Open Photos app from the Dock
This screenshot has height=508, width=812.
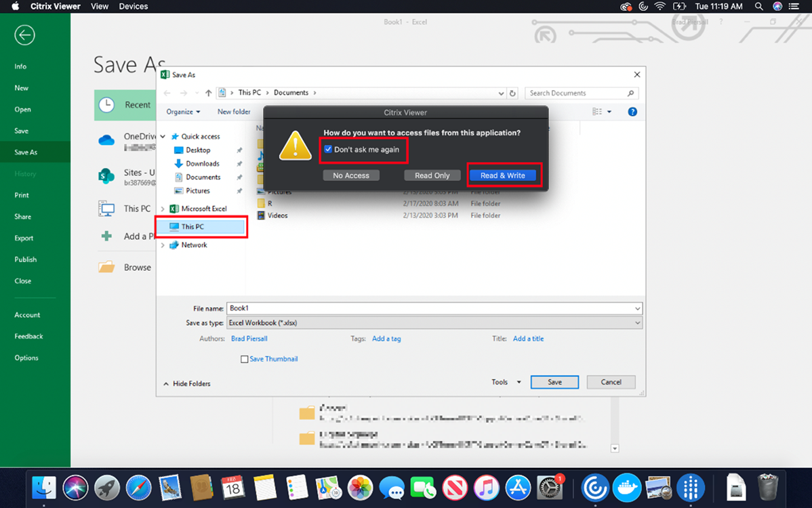pos(360,488)
